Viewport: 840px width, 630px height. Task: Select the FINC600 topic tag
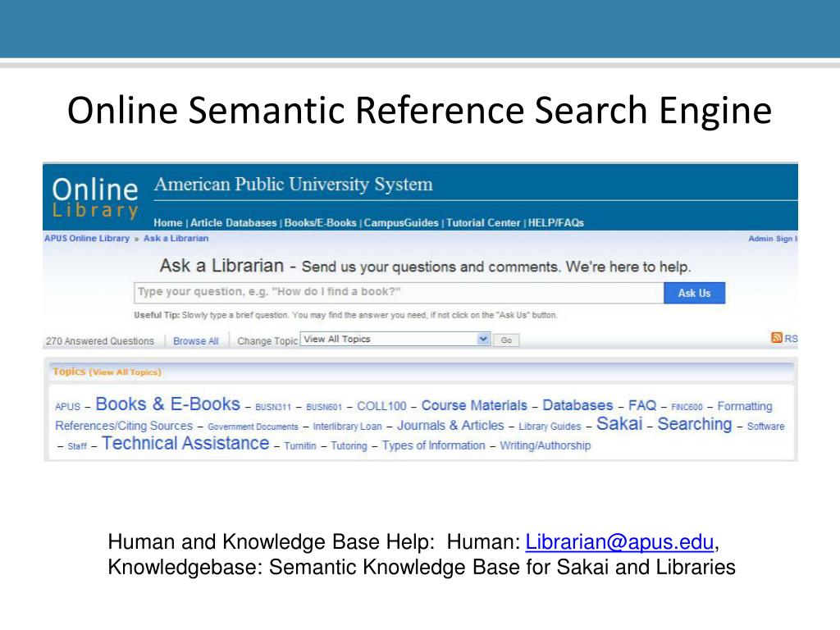(687, 407)
